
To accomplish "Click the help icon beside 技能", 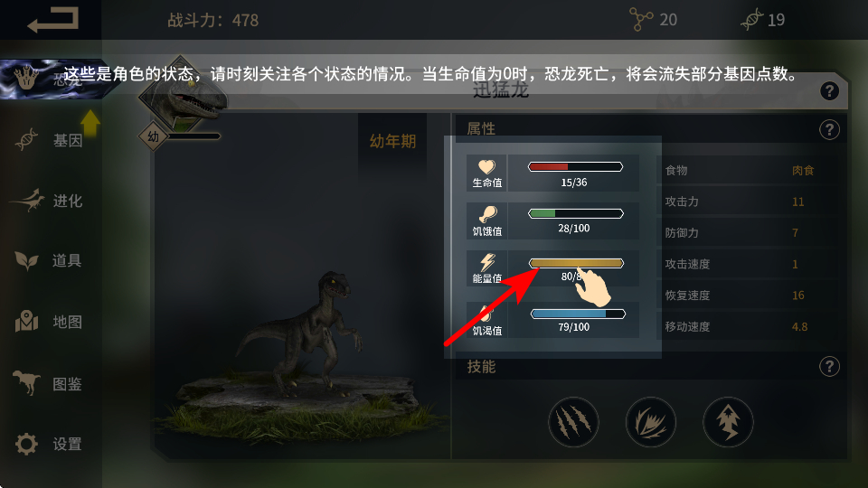I will point(829,366).
